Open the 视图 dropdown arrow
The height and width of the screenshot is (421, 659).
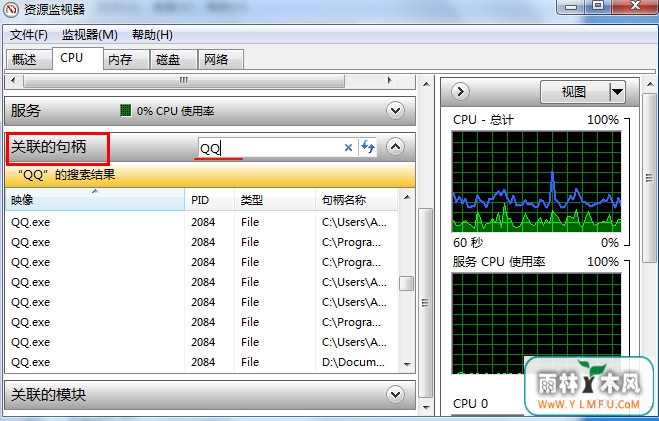617,92
